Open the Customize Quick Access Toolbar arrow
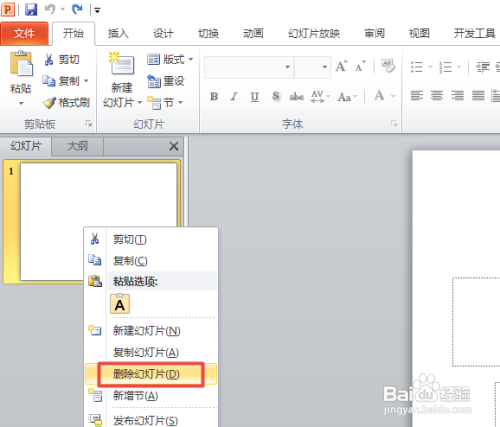 point(97,11)
